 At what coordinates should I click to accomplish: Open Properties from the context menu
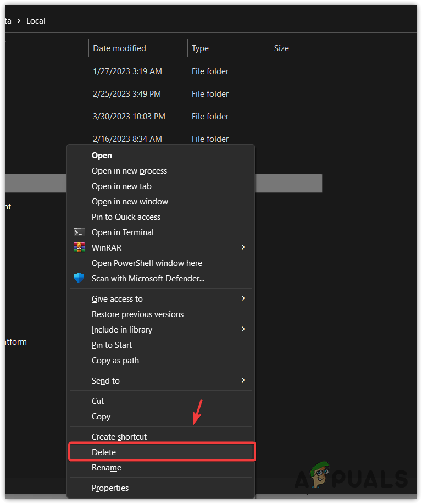click(110, 488)
